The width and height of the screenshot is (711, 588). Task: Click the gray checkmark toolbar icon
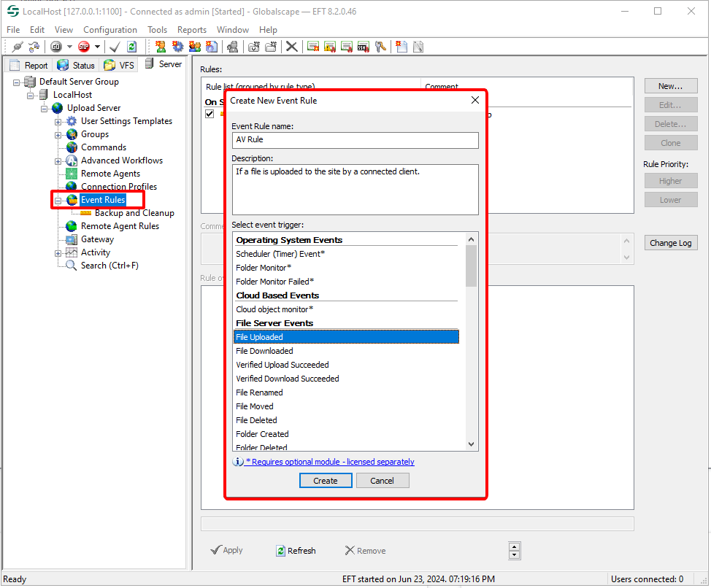(115, 47)
